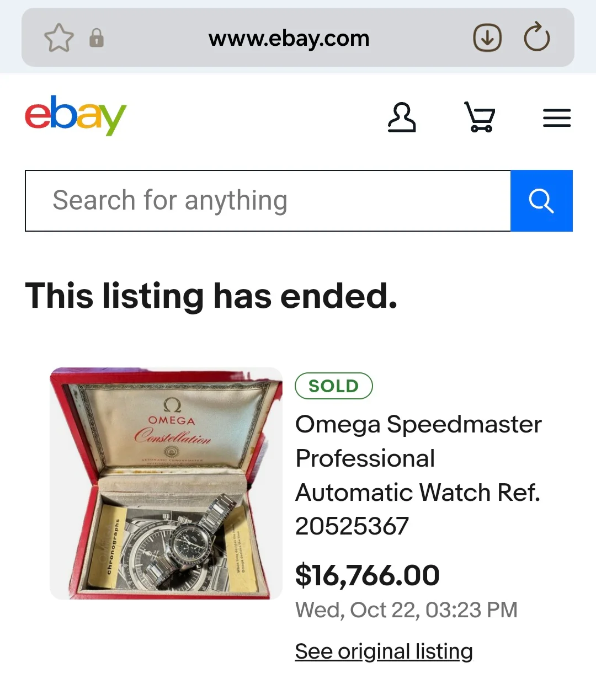Click the $16,766.00 sold price
The image size is (596, 700).
pyautogui.click(x=367, y=575)
